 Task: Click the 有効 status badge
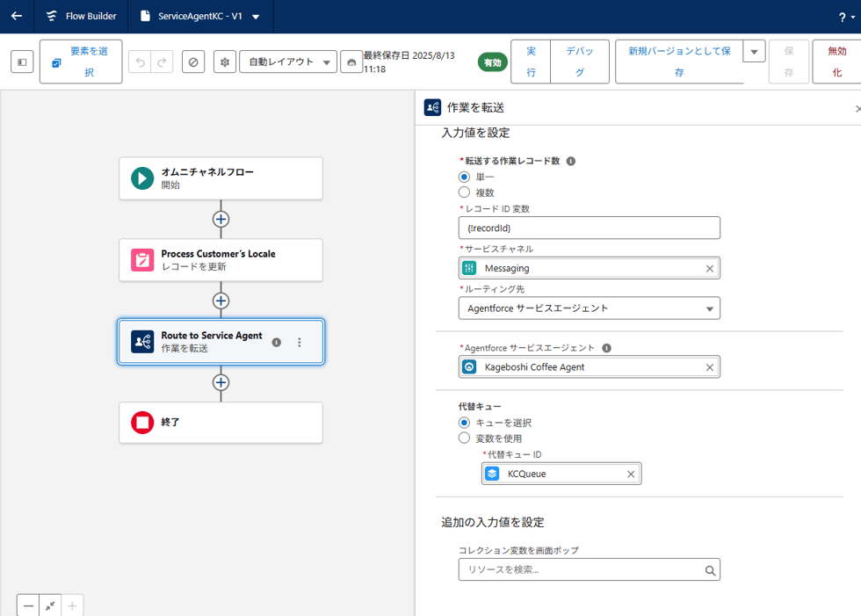click(493, 62)
